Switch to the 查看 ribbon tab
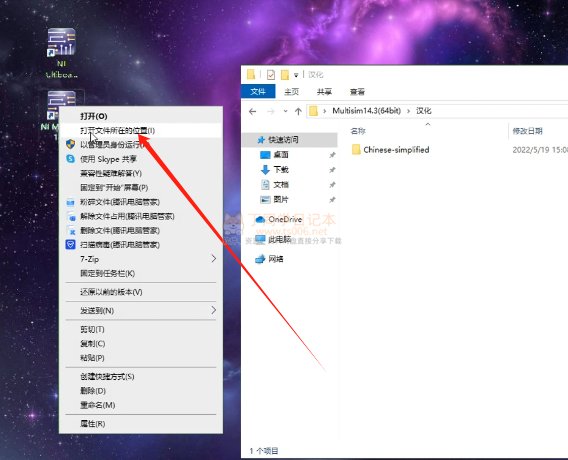 pyautogui.click(x=357, y=92)
